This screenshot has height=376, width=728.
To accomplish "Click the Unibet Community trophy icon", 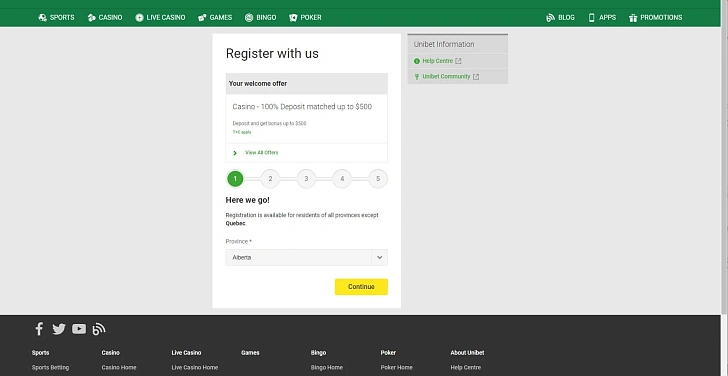I will pos(416,77).
